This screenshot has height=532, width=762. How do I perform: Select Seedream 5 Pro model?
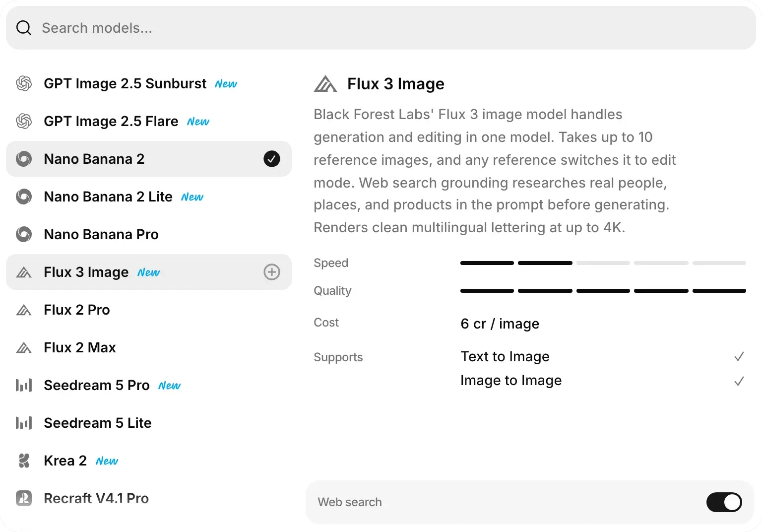149,385
